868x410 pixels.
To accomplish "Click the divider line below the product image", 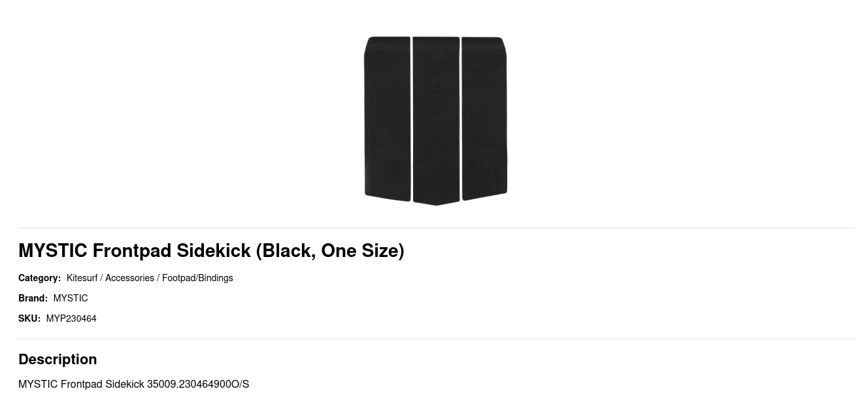I will [x=436, y=228].
